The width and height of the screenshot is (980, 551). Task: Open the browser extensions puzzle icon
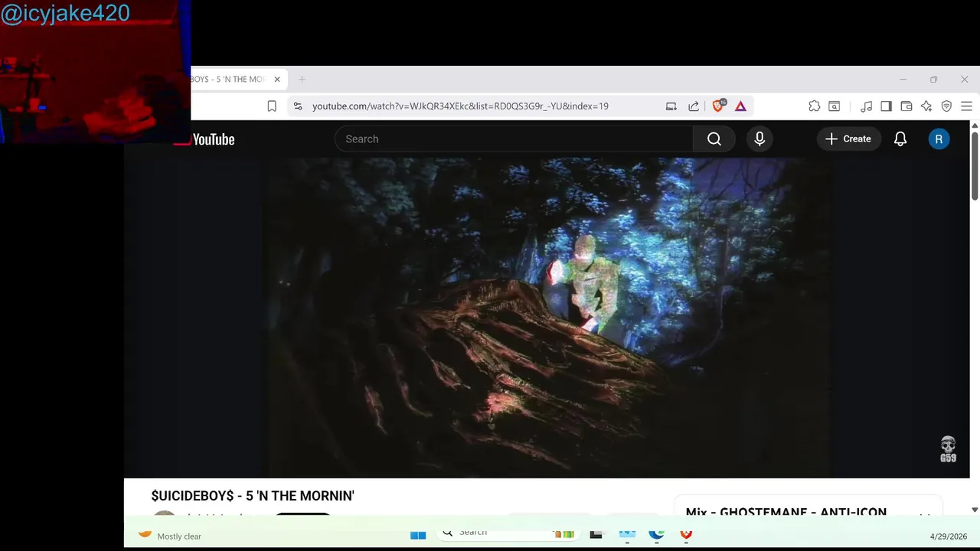click(815, 106)
